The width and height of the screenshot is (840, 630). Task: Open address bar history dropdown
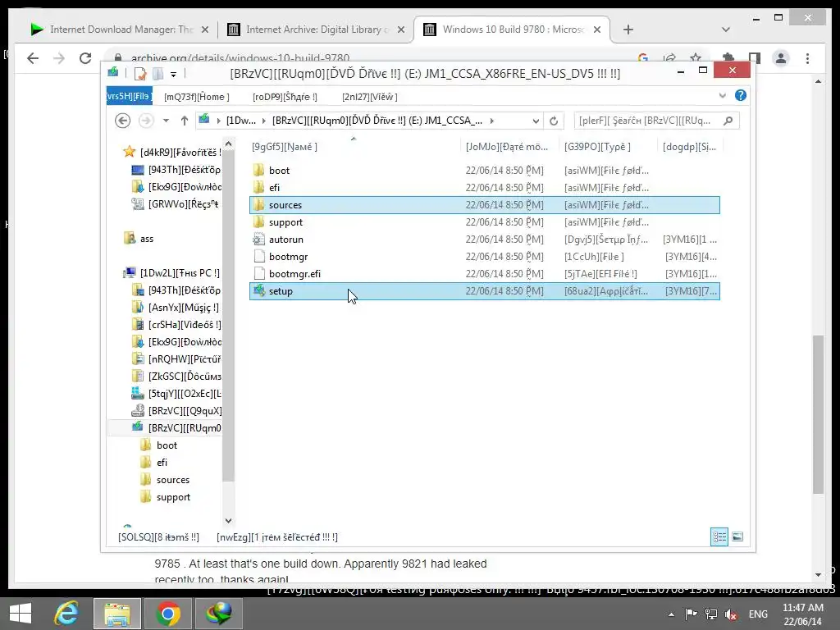(x=535, y=121)
